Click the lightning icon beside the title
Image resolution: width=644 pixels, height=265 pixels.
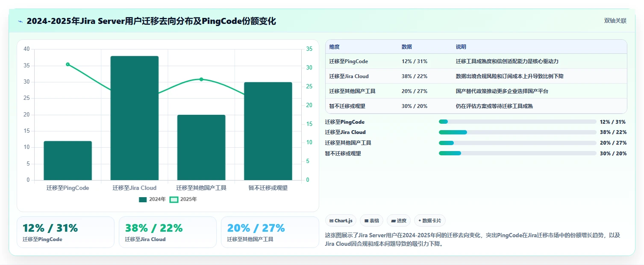(20, 21)
